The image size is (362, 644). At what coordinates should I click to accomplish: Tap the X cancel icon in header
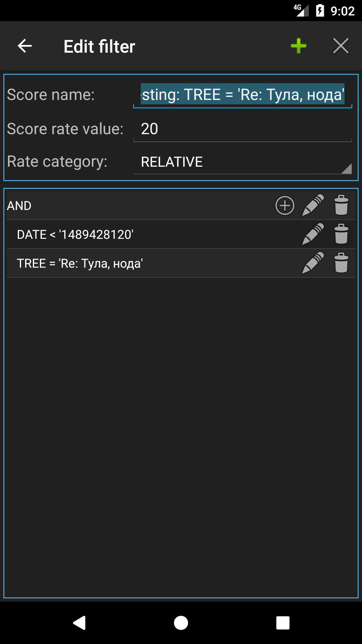click(x=341, y=46)
